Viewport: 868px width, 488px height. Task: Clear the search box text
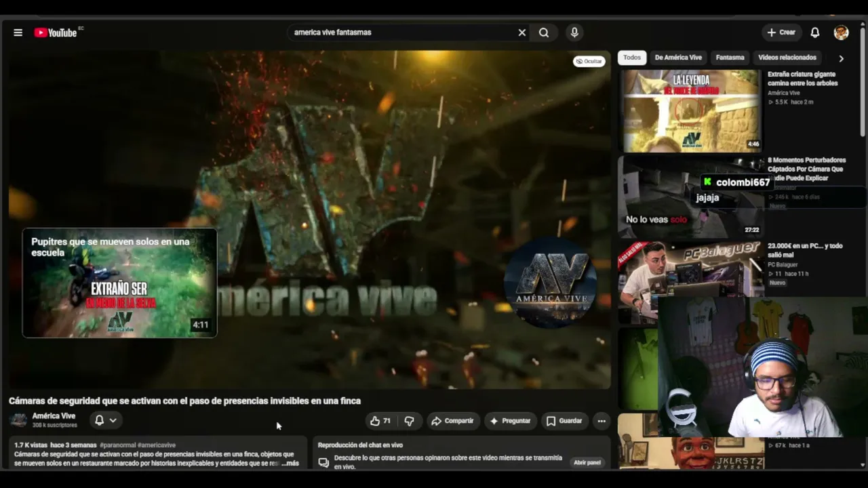[522, 33]
